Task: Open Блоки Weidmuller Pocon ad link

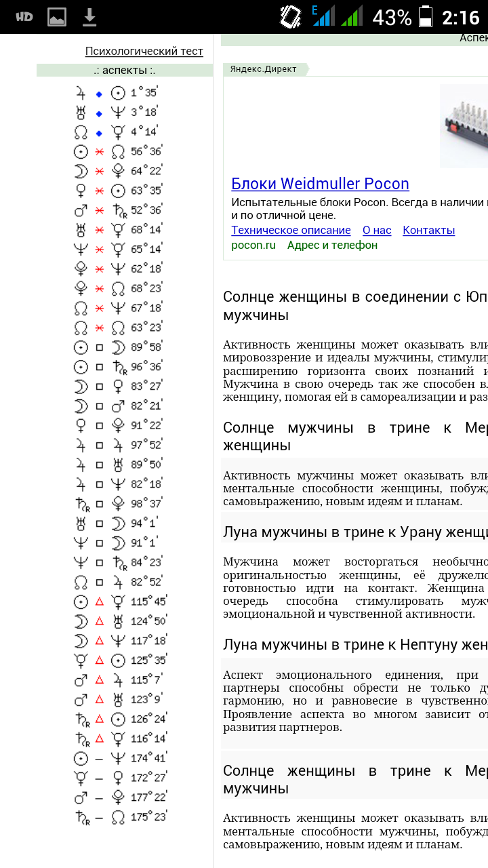Action: [320, 184]
